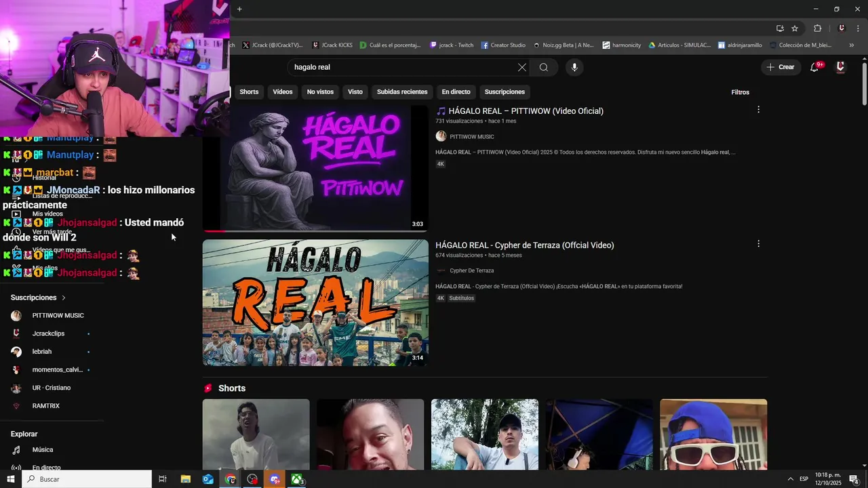The image size is (868, 488).
Task: Select the Vídeos filter chip
Action: (283, 91)
